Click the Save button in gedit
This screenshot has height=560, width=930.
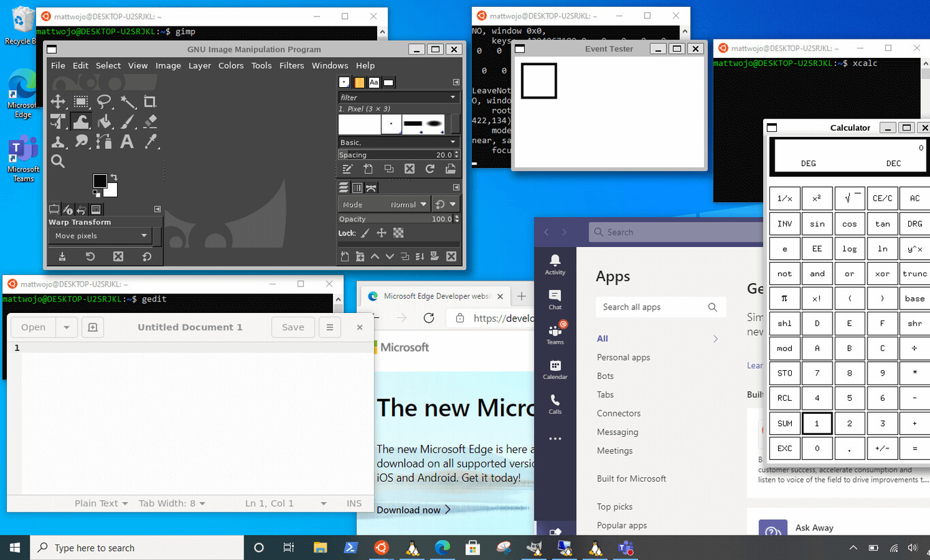coord(293,327)
